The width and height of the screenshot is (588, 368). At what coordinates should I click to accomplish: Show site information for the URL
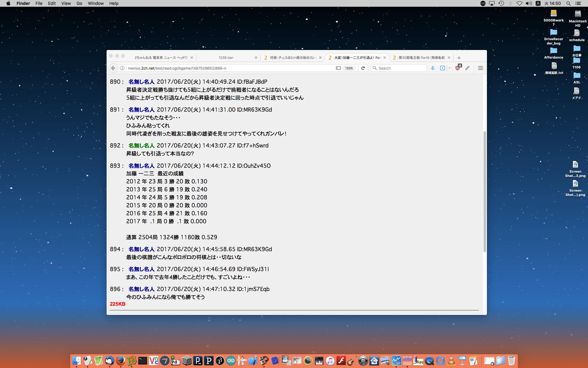coord(122,68)
